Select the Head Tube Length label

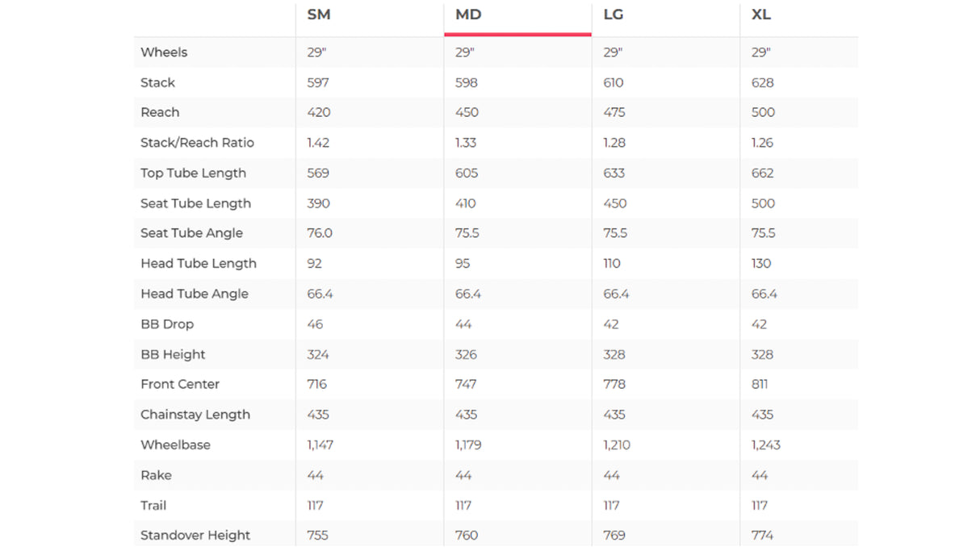[x=199, y=263]
